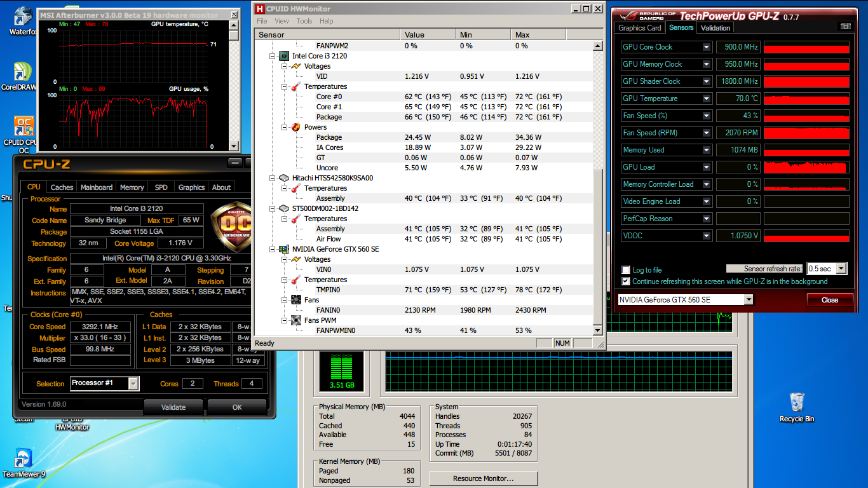Open the TeamViewer 9 desktop shortcut
Viewport: 868px width, 488px height.
click(x=24, y=463)
